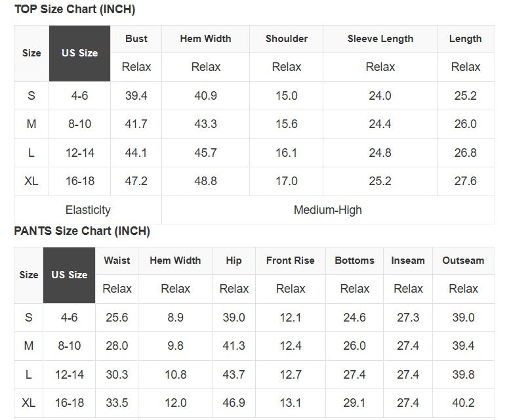Image resolution: width=509 pixels, height=420 pixels.
Task: Click the Bottoms column header
Action: click(354, 261)
